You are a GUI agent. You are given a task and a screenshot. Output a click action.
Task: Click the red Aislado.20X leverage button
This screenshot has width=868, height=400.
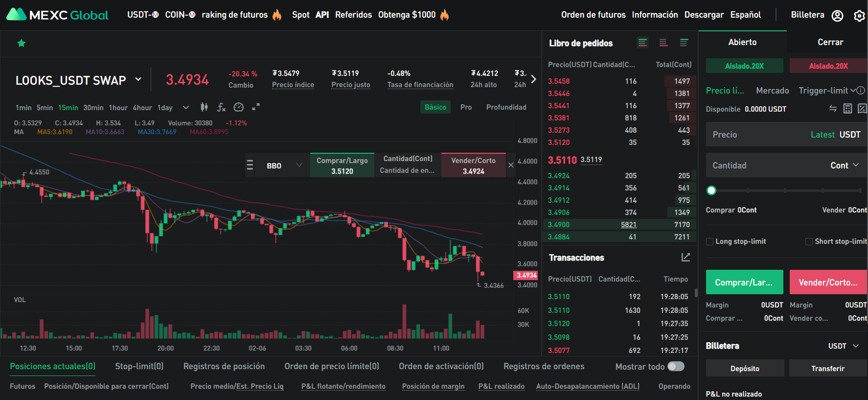click(828, 66)
